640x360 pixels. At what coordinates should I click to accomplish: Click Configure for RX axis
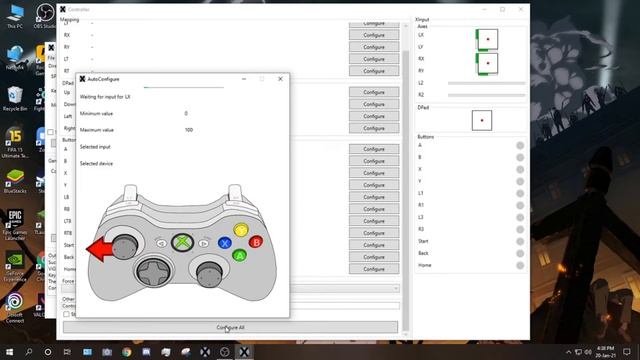(x=374, y=35)
